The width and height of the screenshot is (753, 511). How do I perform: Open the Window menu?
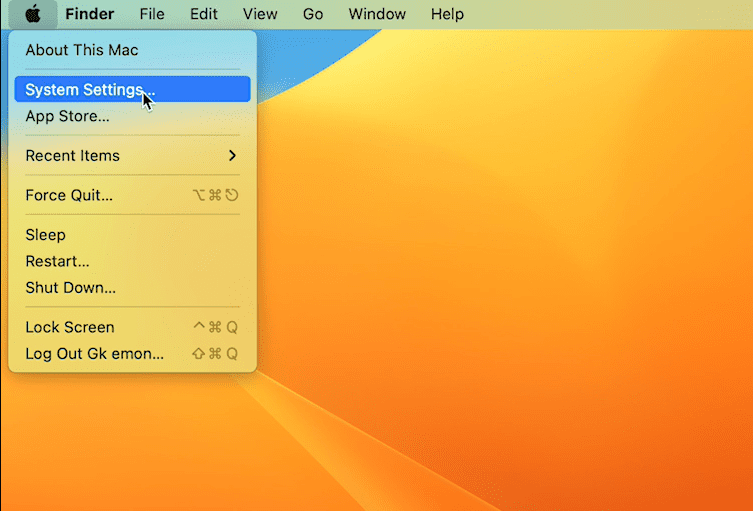coord(377,14)
